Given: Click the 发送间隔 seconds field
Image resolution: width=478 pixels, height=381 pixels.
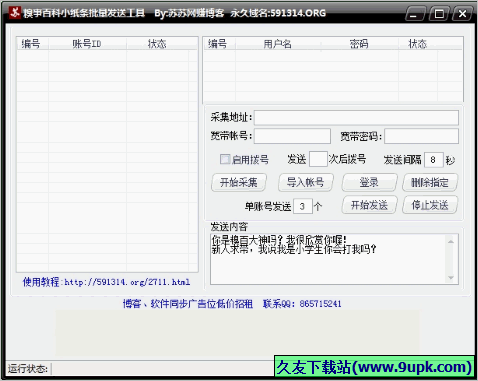Looking at the screenshot, I should [x=434, y=160].
